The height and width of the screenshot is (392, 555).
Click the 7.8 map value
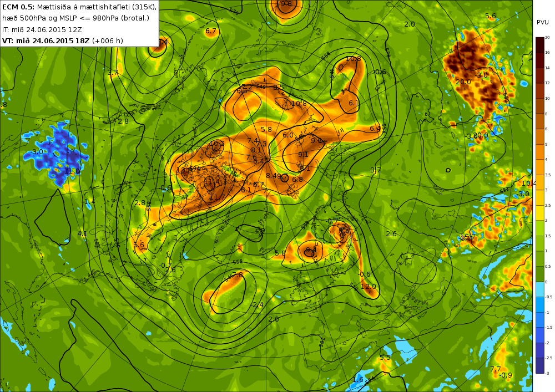click(x=238, y=274)
